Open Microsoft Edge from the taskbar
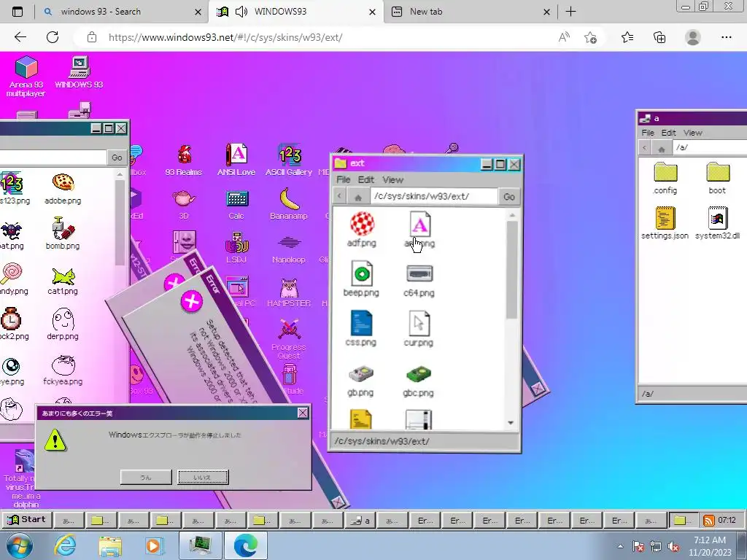Screen dimensions: 747x560 246,545
